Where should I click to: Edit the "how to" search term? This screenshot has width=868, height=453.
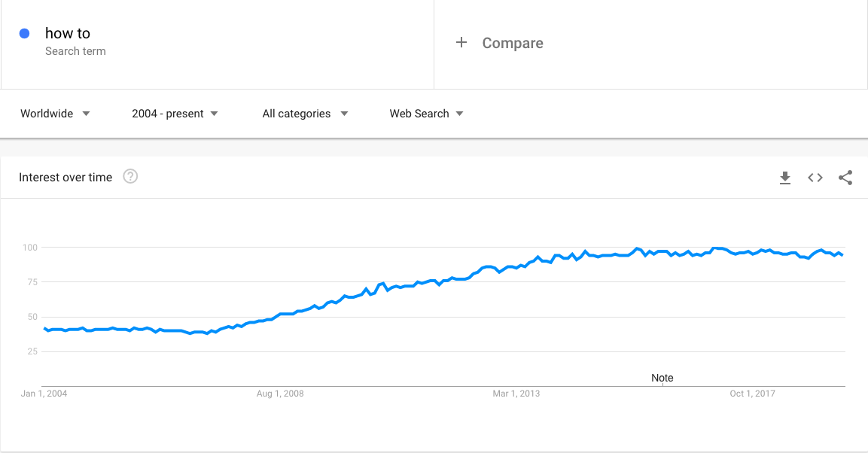pyautogui.click(x=68, y=33)
